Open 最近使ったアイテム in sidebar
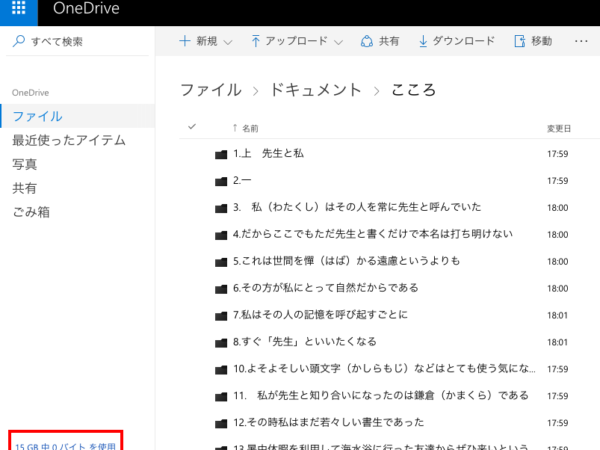 tap(69, 140)
